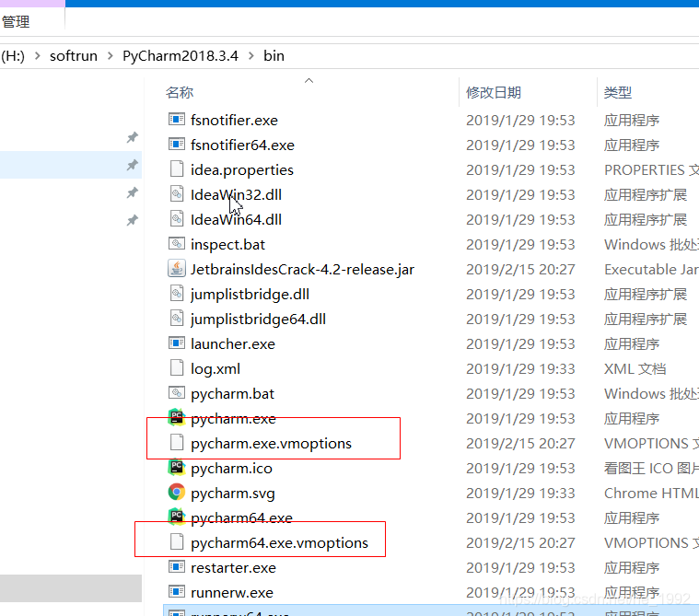The height and width of the screenshot is (616, 699).
Task: Click the gray navigation pane item at bottom
Action: pyautogui.click(x=71, y=588)
